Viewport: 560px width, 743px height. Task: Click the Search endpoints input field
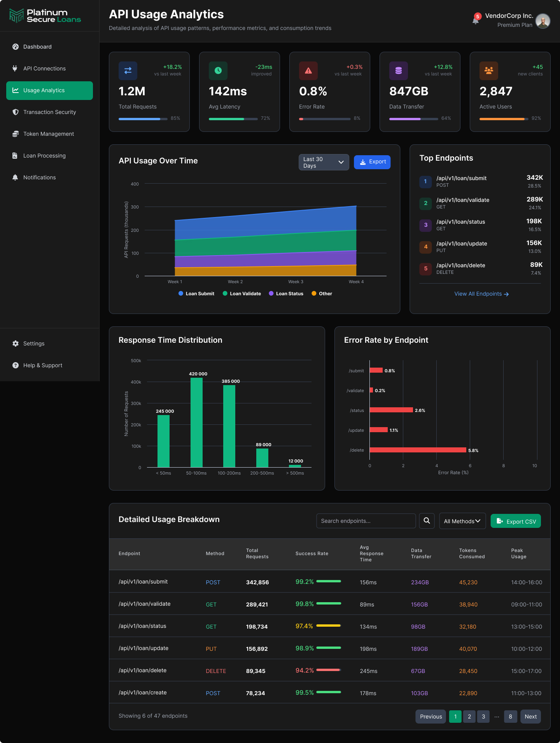coord(366,521)
